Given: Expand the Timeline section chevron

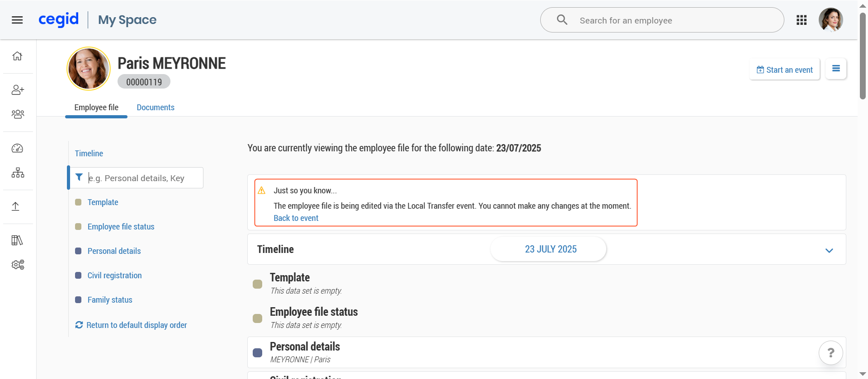Looking at the screenshot, I should click(829, 250).
